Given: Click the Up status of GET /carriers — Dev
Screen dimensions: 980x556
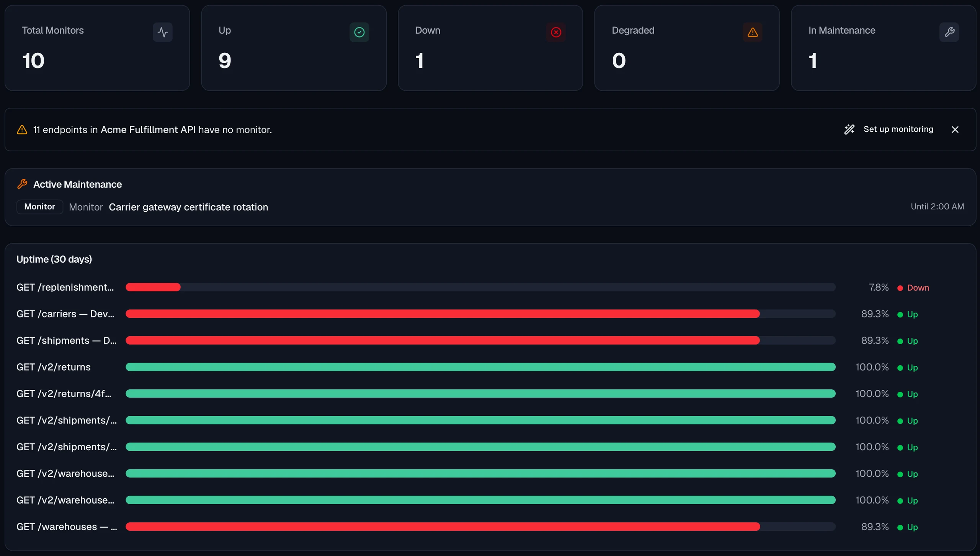Looking at the screenshot, I should (908, 314).
